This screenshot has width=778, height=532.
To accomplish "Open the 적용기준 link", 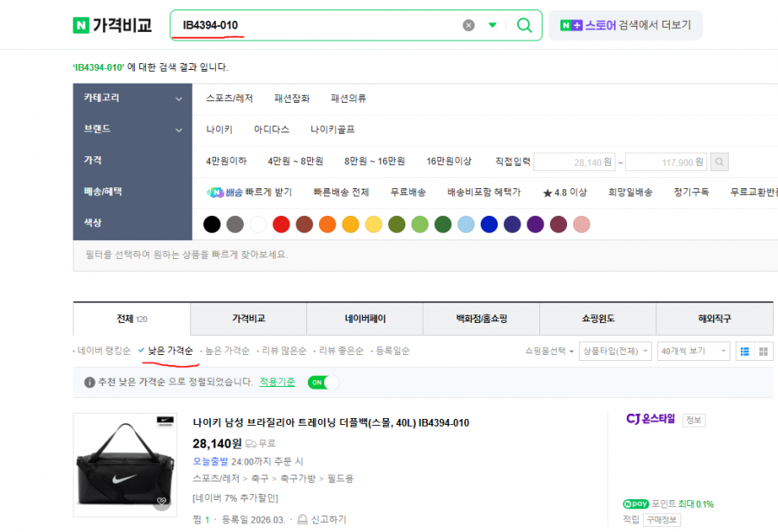I will pos(277,382).
